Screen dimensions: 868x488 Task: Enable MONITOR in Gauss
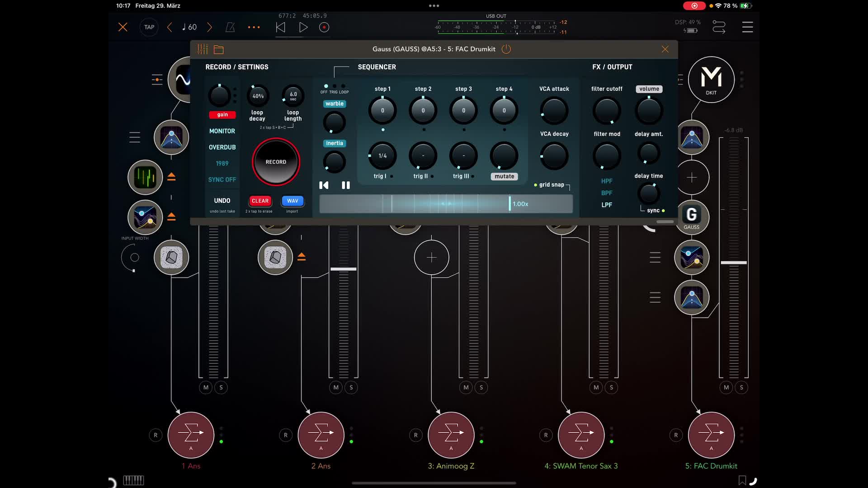point(222,131)
